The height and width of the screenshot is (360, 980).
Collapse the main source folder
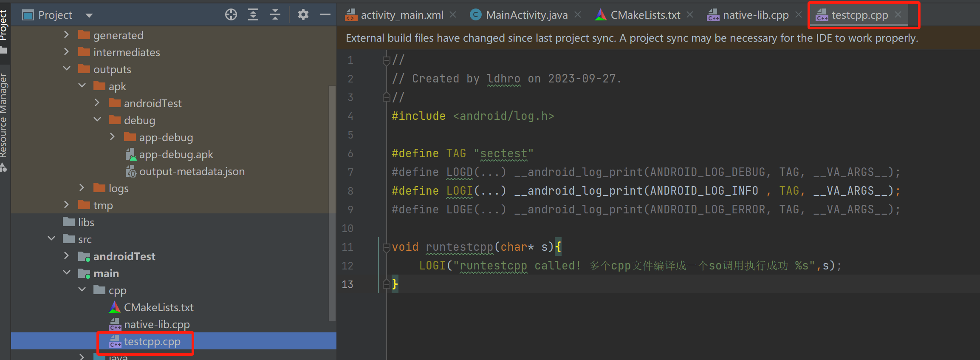(x=67, y=272)
